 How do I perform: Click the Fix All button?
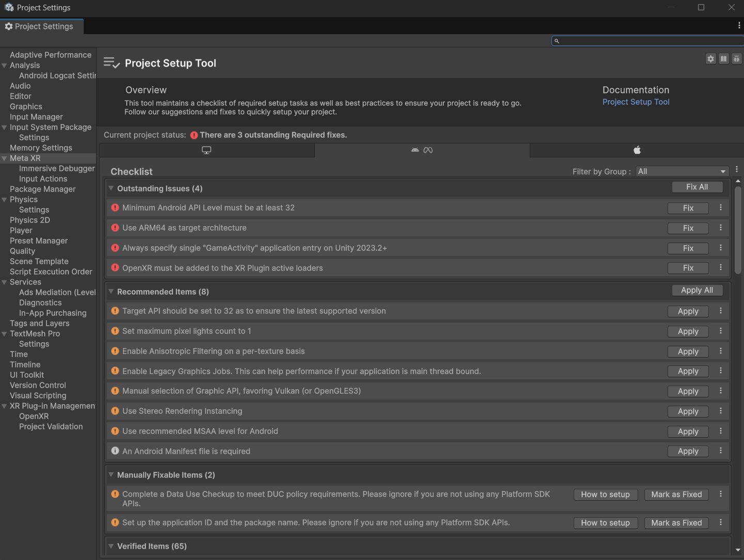[697, 187]
